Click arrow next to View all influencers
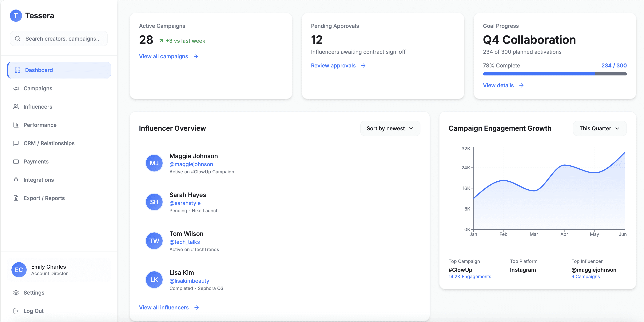The image size is (644, 322). click(197, 308)
